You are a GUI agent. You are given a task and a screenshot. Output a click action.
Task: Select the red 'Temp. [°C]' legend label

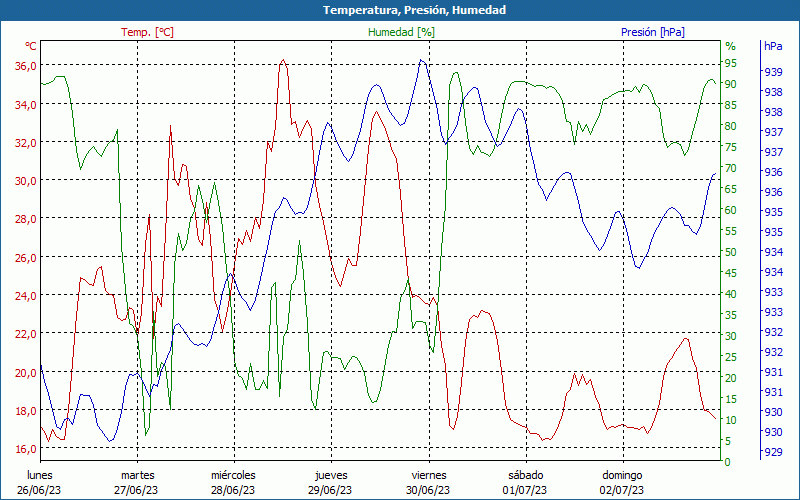(x=147, y=32)
